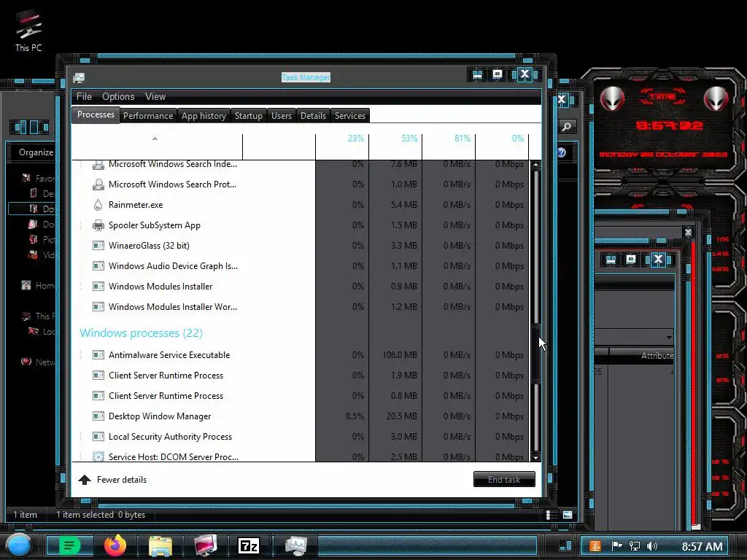Select Microsoft Windows Search Indexer process icon
The width and height of the screenshot is (747, 560).
(x=98, y=164)
